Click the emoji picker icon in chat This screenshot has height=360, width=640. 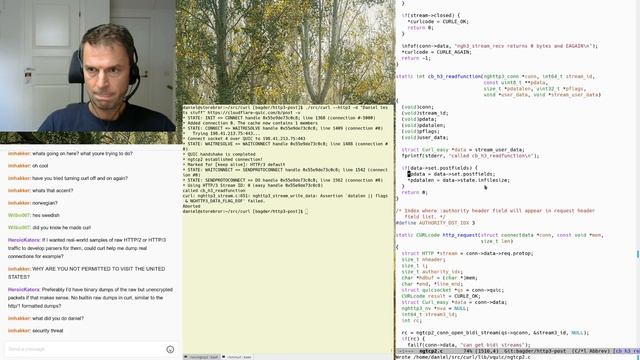coord(170,349)
